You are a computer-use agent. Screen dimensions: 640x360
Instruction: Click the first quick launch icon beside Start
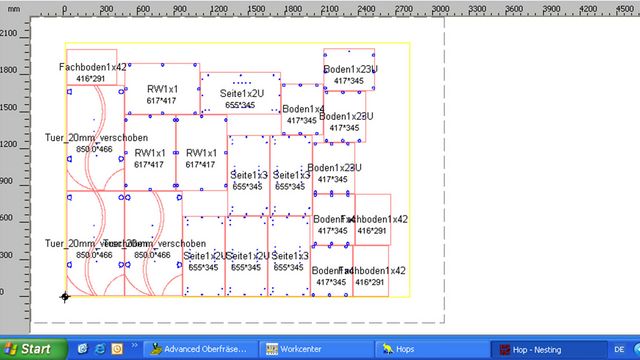pos(83,349)
